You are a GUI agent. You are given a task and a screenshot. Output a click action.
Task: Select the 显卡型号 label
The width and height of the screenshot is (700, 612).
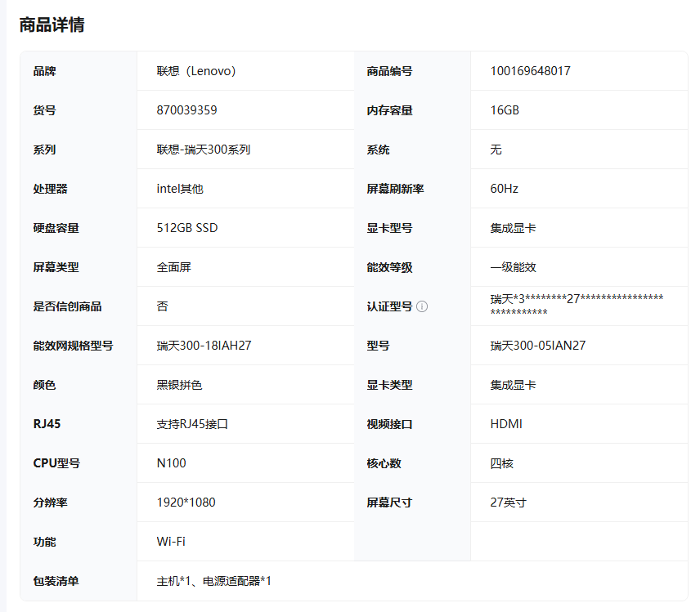click(389, 229)
